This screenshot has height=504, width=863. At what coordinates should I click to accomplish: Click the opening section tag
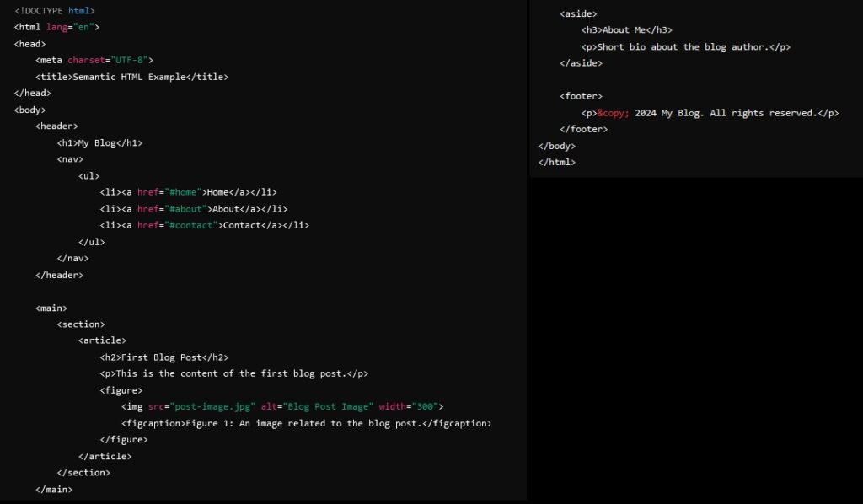81,324
